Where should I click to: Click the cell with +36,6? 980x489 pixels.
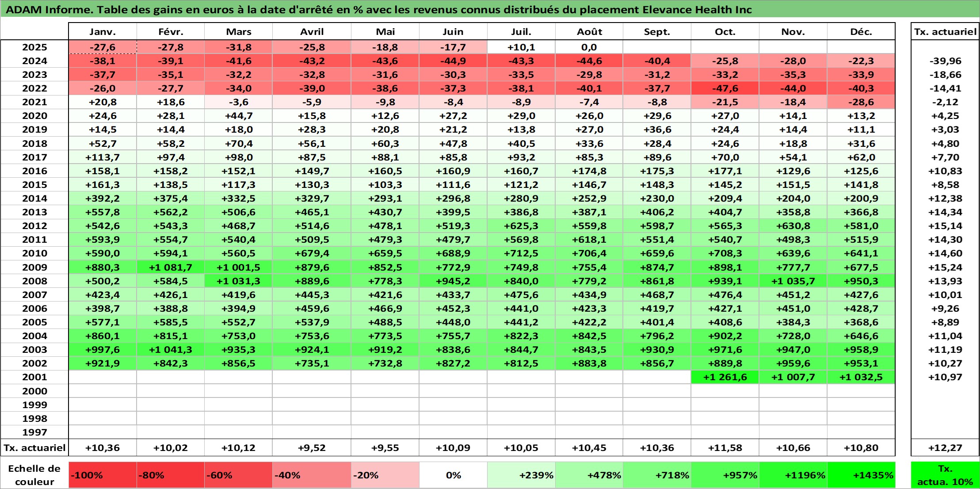tap(657, 130)
